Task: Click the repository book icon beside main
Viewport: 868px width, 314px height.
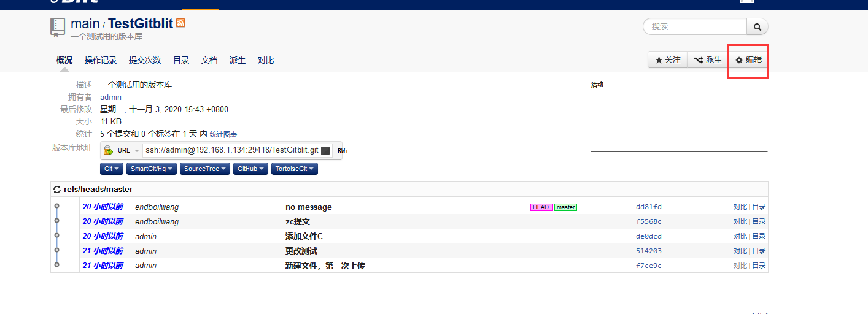Action: [x=58, y=26]
